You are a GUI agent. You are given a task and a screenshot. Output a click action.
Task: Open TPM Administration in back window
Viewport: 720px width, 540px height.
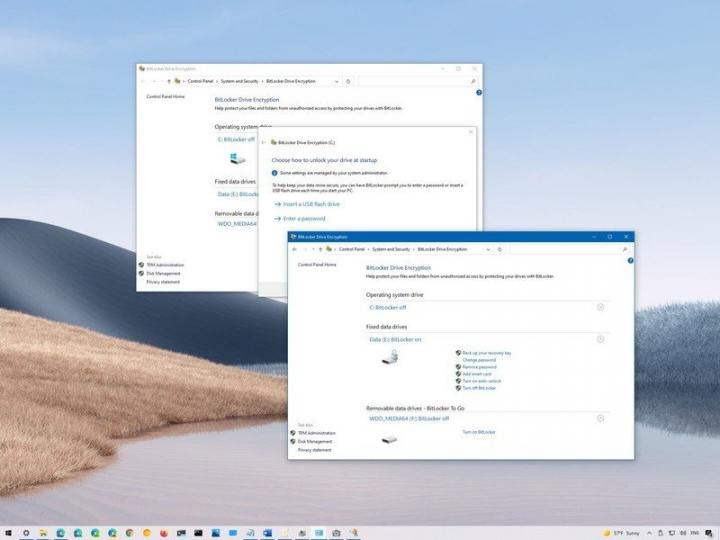(x=165, y=265)
